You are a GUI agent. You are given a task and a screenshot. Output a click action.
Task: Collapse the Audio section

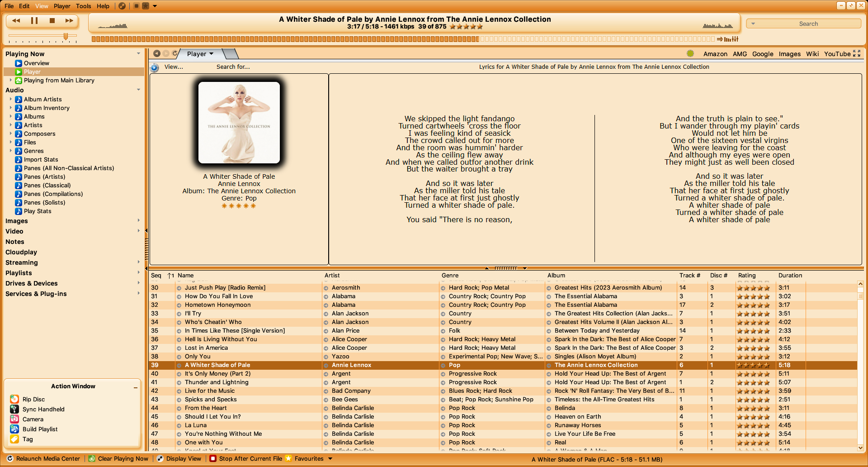[138, 90]
